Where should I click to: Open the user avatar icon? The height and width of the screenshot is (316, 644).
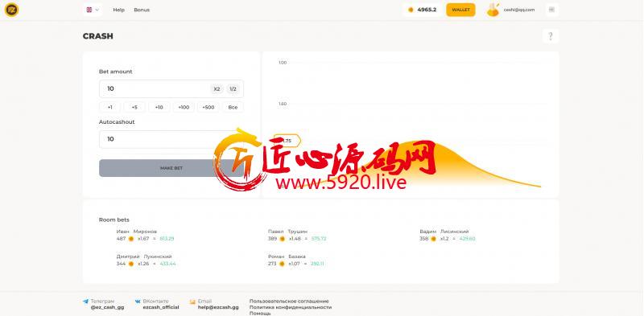pos(493,10)
